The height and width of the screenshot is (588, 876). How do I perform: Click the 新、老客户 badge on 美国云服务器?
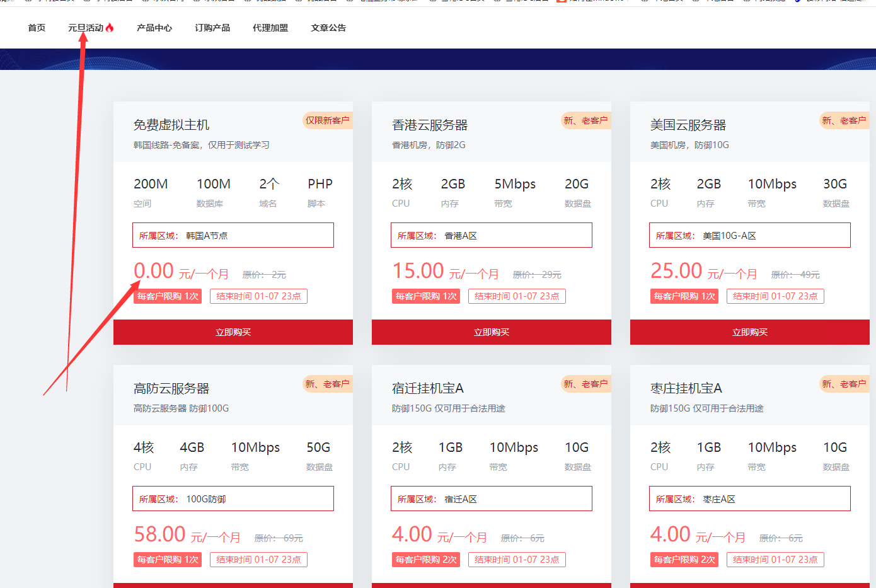coord(844,120)
